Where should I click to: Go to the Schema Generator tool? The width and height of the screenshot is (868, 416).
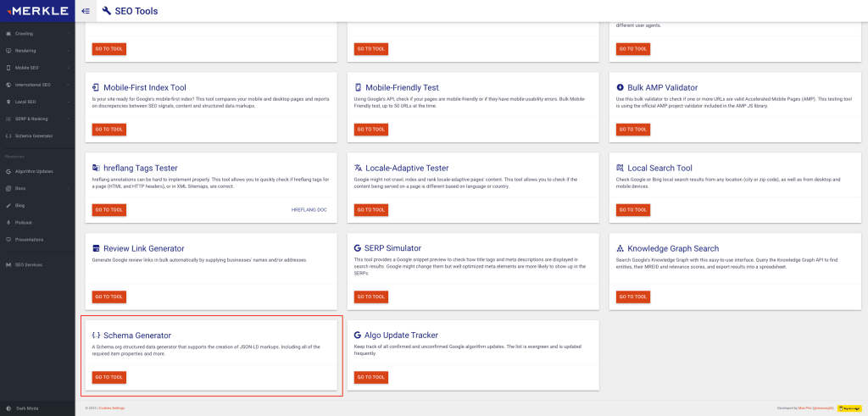click(109, 377)
